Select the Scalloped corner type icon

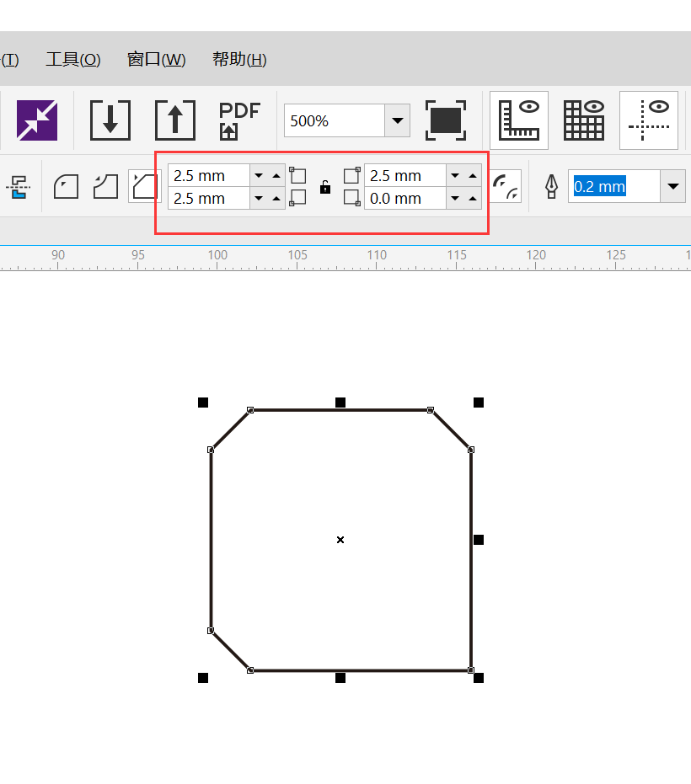coord(105,186)
